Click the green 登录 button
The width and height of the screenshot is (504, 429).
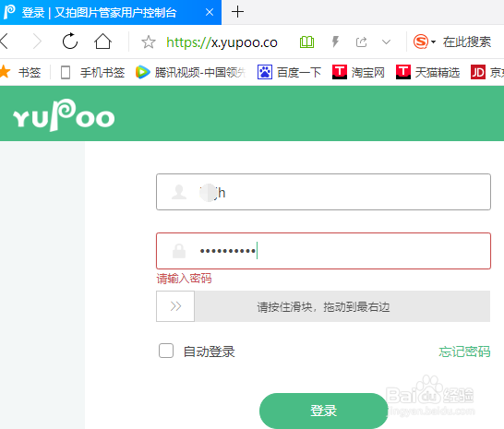pos(323,411)
